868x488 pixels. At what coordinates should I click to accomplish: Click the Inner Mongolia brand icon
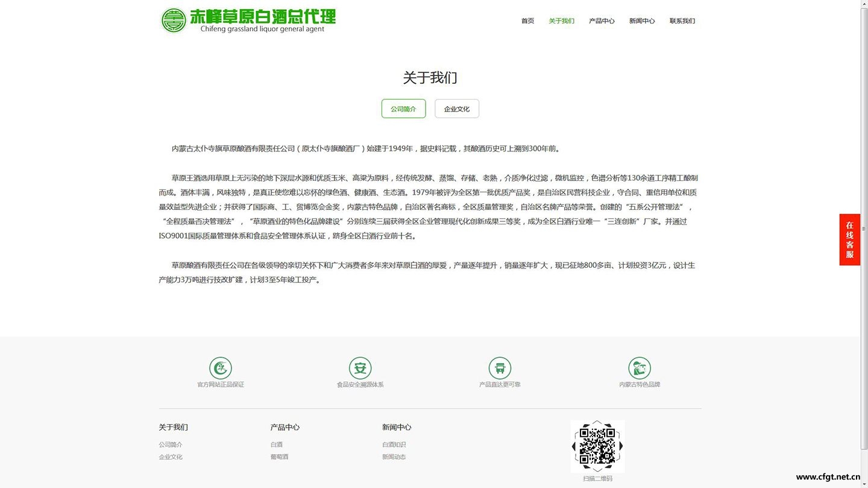640,368
